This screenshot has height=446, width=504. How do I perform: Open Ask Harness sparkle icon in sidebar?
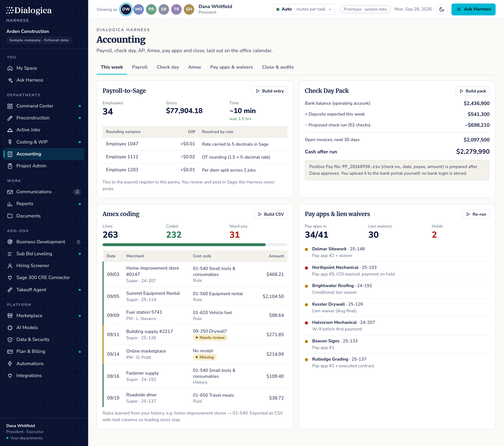tap(10, 80)
